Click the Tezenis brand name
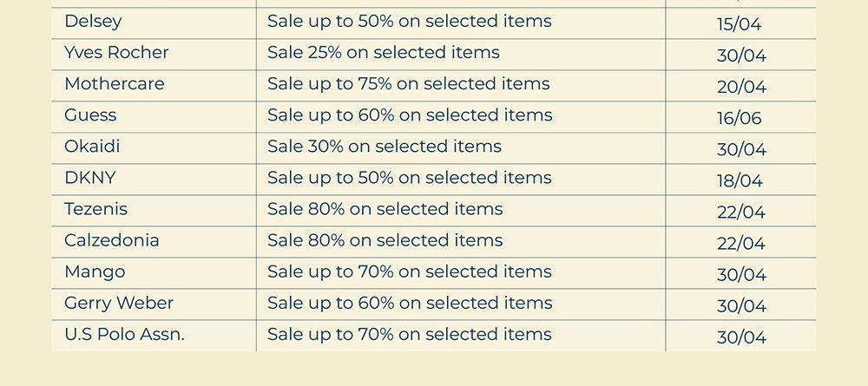Screen dimensions: 868x386 (x=95, y=209)
